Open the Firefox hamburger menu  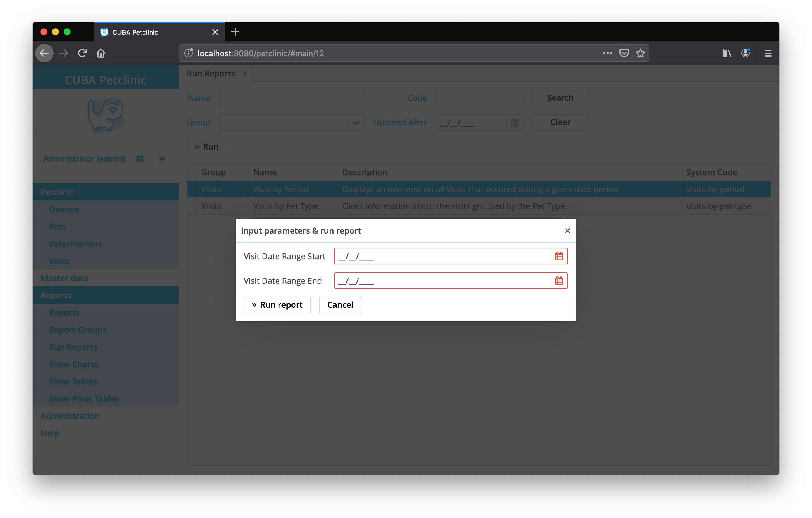[768, 53]
